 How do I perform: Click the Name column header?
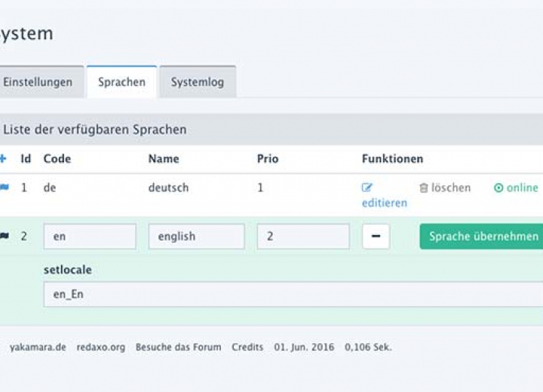[x=164, y=158]
